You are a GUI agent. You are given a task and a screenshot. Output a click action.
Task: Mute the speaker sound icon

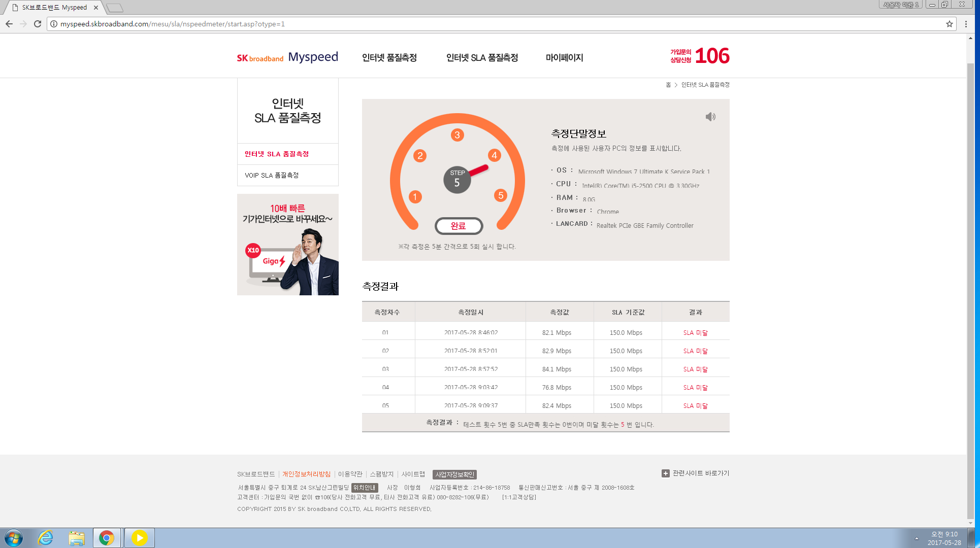(710, 117)
